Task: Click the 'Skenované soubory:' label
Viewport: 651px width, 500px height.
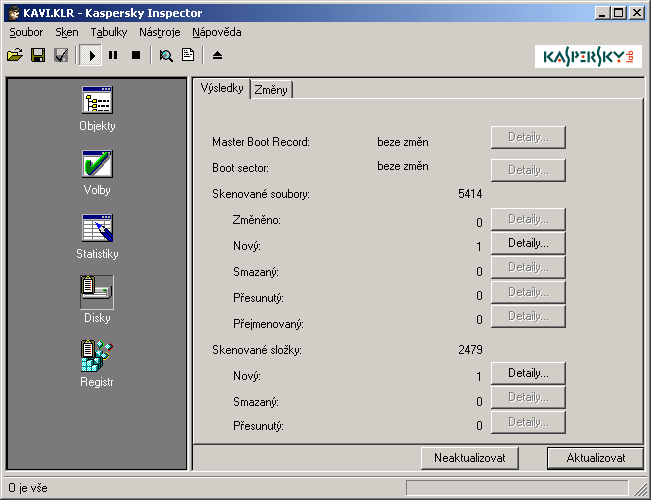Action: [x=261, y=194]
